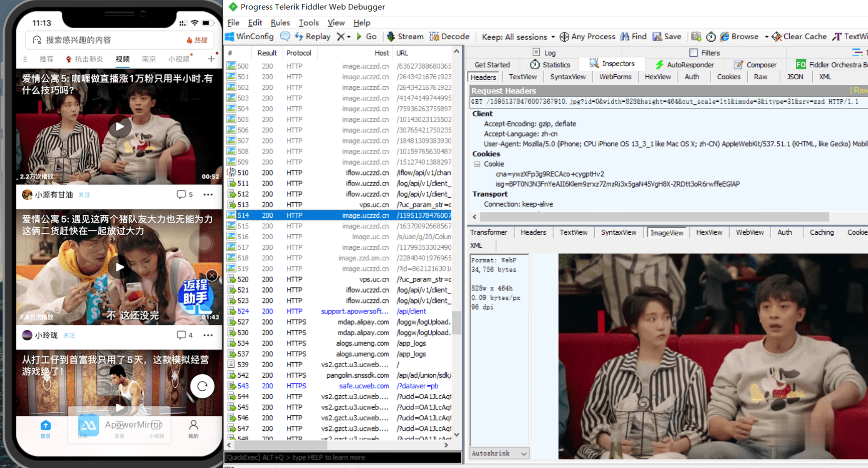Open the Autoshrink dropdown
Viewport: 868px width, 468px height.
(499, 453)
